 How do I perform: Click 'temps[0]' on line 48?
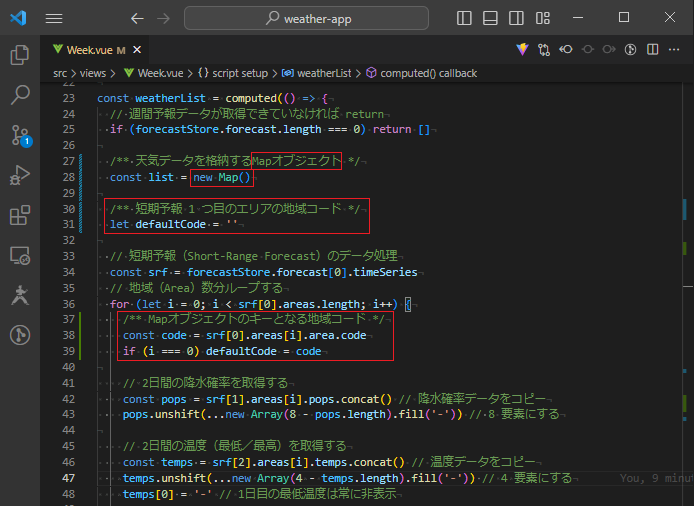[x=148, y=494]
